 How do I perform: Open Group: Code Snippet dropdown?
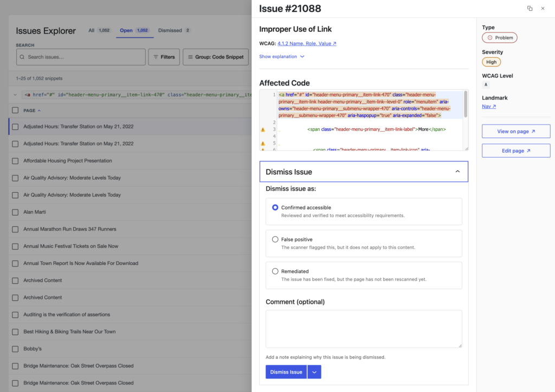(x=216, y=57)
